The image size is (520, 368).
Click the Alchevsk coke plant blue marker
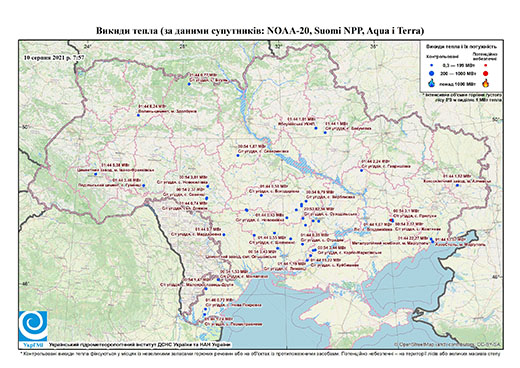coord(457,185)
